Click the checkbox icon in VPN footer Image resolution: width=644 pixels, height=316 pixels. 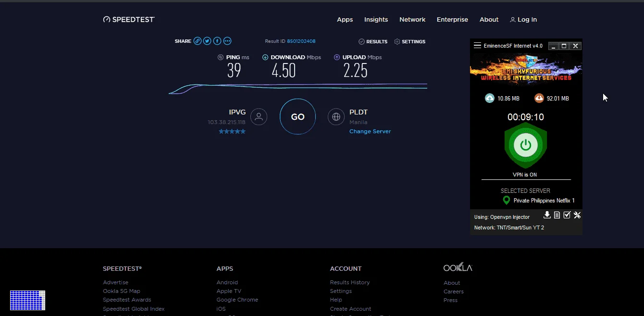click(567, 215)
